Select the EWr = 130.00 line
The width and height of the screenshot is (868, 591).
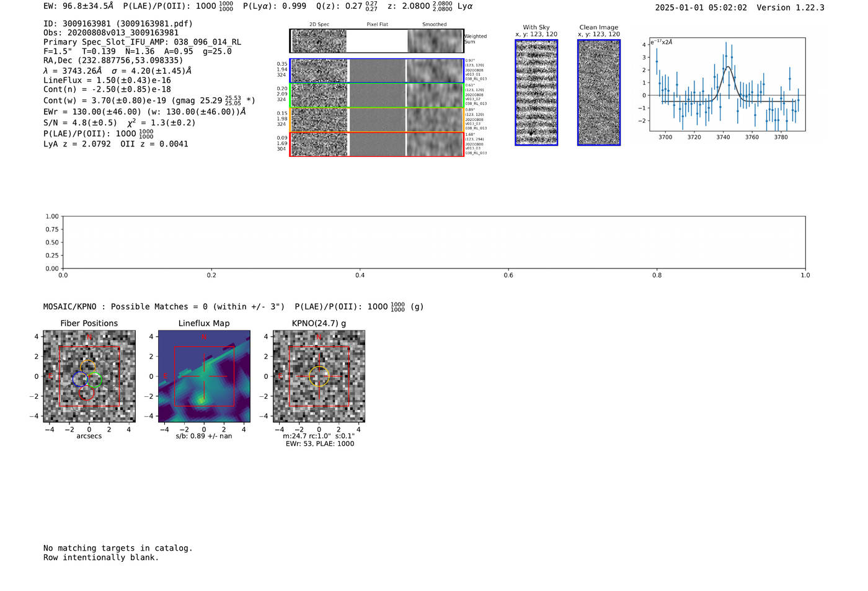pyautogui.click(x=144, y=112)
